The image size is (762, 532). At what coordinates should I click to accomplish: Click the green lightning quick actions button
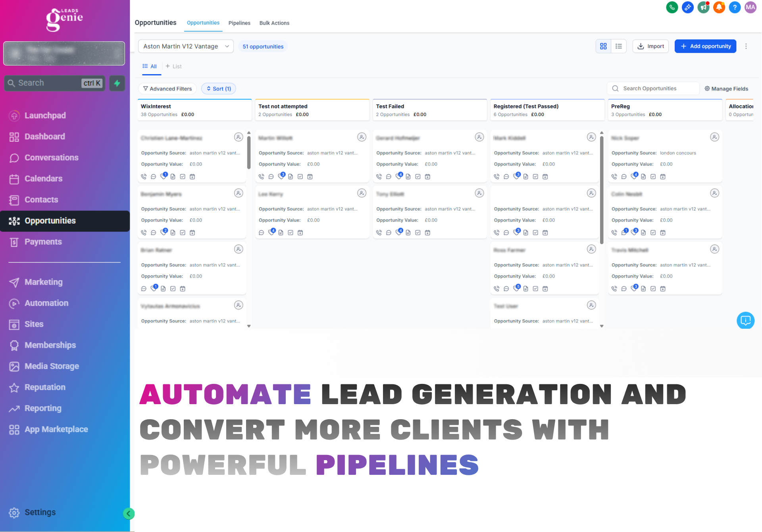117,83
